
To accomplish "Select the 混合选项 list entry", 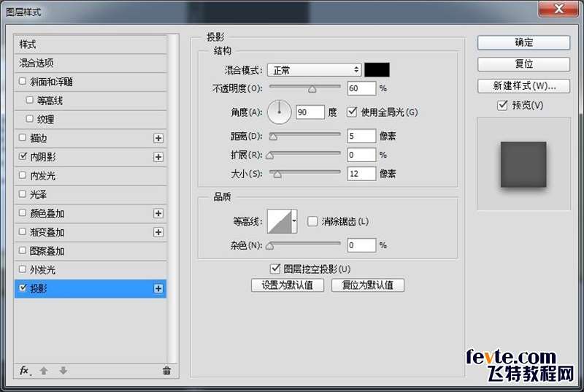I will pyautogui.click(x=91, y=63).
